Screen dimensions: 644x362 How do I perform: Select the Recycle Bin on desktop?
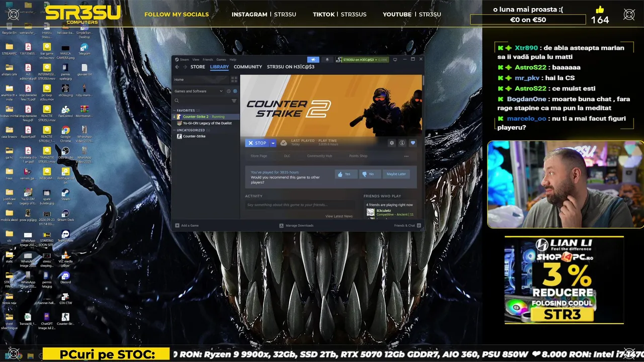click(x=9, y=28)
